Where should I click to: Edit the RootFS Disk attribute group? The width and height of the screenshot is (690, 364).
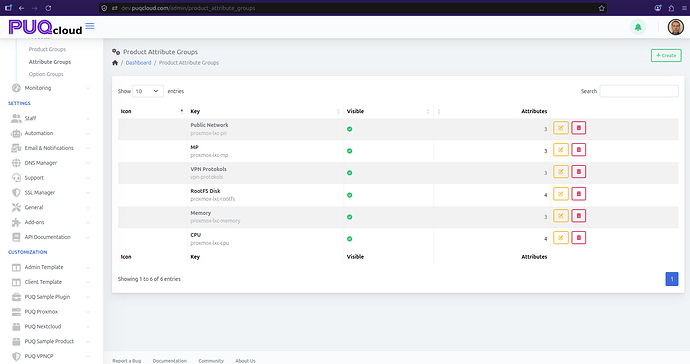point(561,194)
